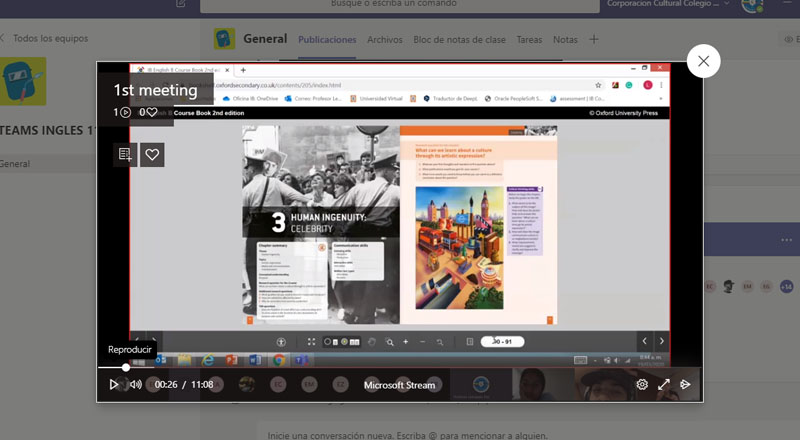Enter fullscreen mode in video player
The height and width of the screenshot is (440, 800).
tap(664, 384)
